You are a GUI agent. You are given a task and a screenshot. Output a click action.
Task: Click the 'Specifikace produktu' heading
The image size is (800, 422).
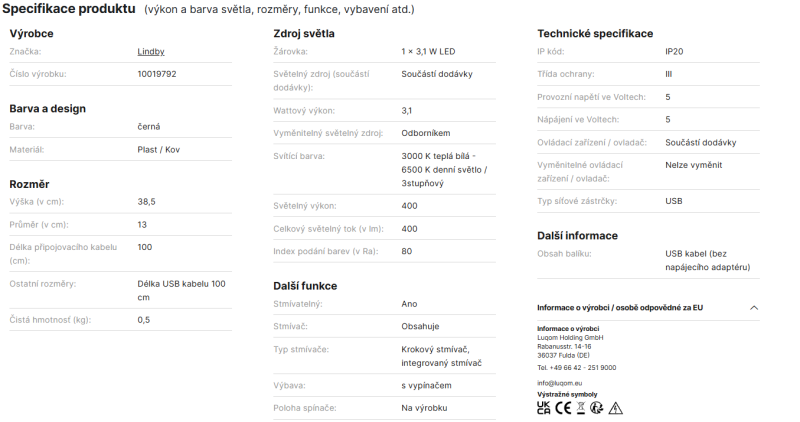pos(69,9)
